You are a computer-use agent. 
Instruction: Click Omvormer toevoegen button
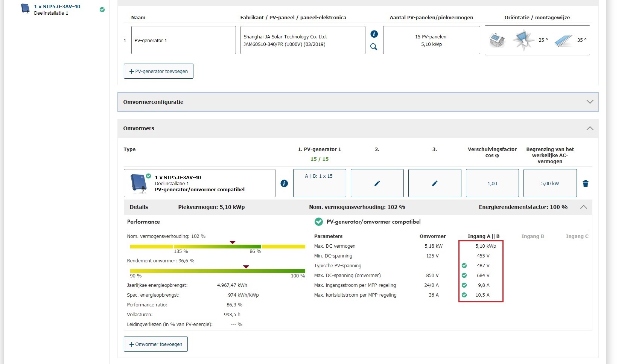click(156, 344)
